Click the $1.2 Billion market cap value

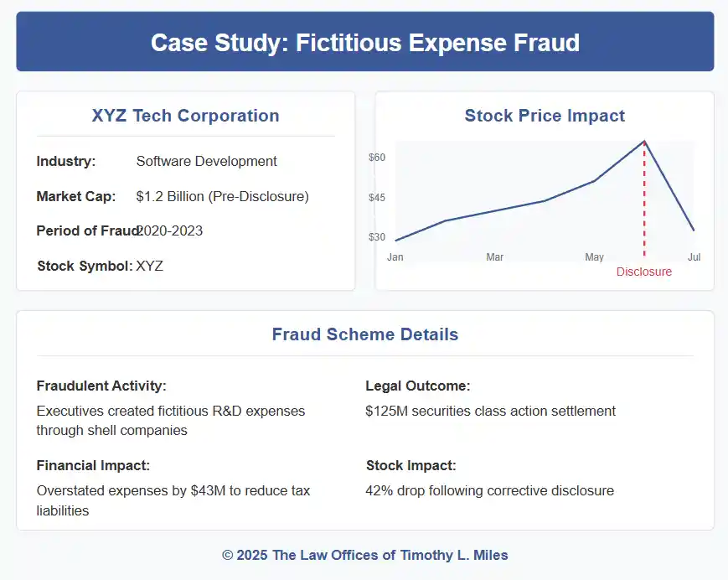click(x=222, y=196)
